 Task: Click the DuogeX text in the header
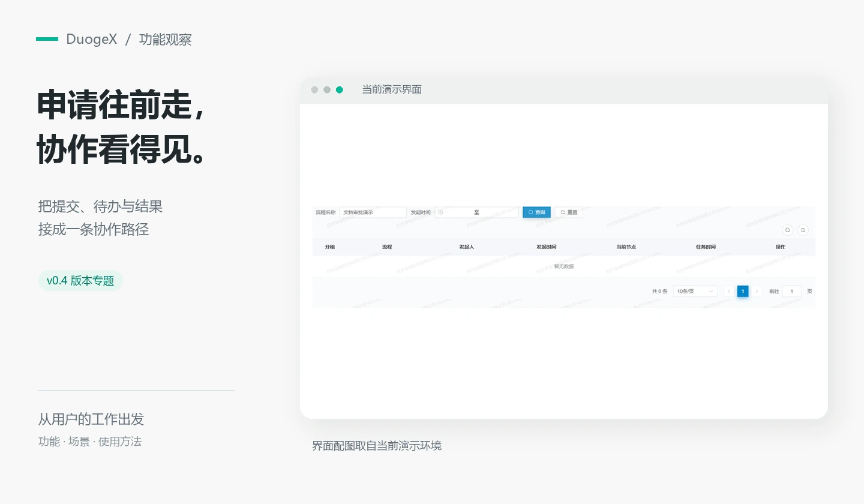coord(92,40)
